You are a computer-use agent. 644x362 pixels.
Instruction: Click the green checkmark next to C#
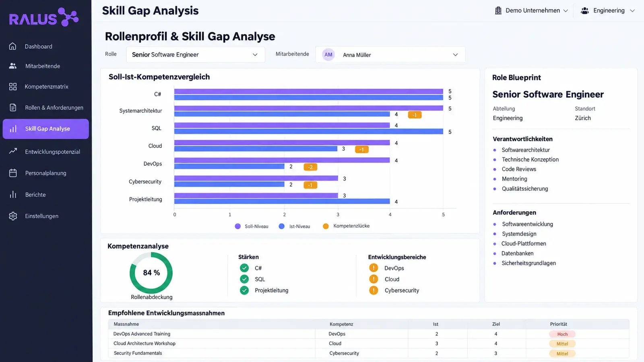point(244,268)
